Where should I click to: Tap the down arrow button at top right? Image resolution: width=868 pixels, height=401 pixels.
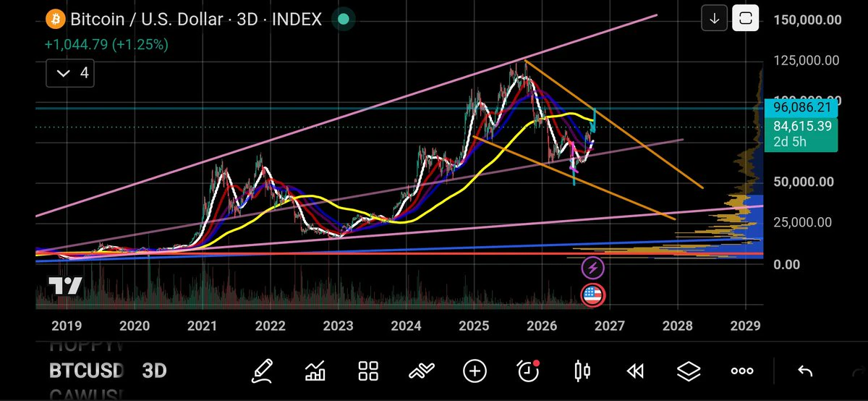pos(715,19)
